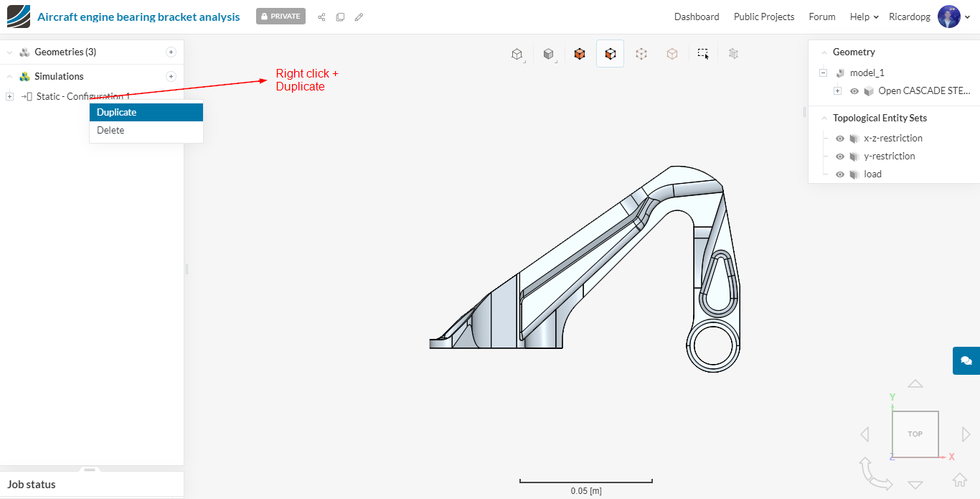The image size is (980, 499).
Task: Activate the solid orange volume selection cube
Action: point(580,54)
